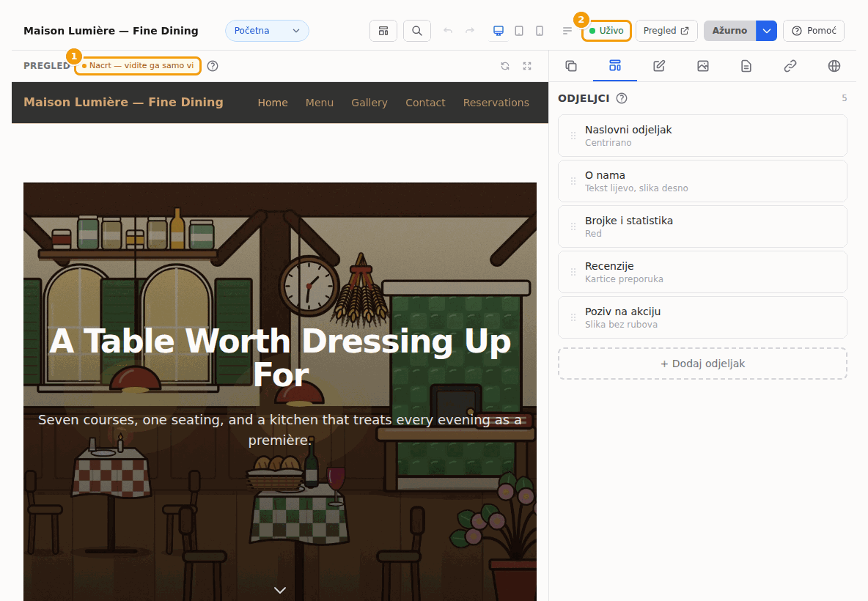Open the layout templates icon in toolbar
The height and width of the screenshot is (601, 868).
[x=383, y=31]
